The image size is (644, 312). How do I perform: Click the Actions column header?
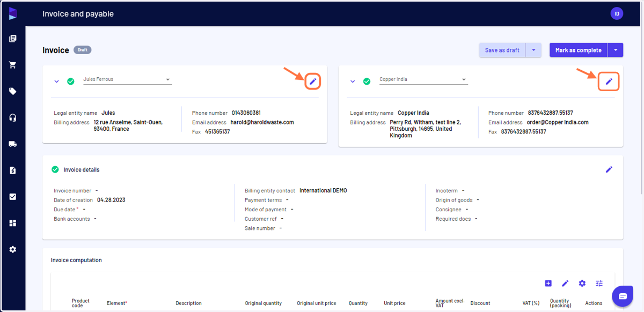(x=594, y=303)
